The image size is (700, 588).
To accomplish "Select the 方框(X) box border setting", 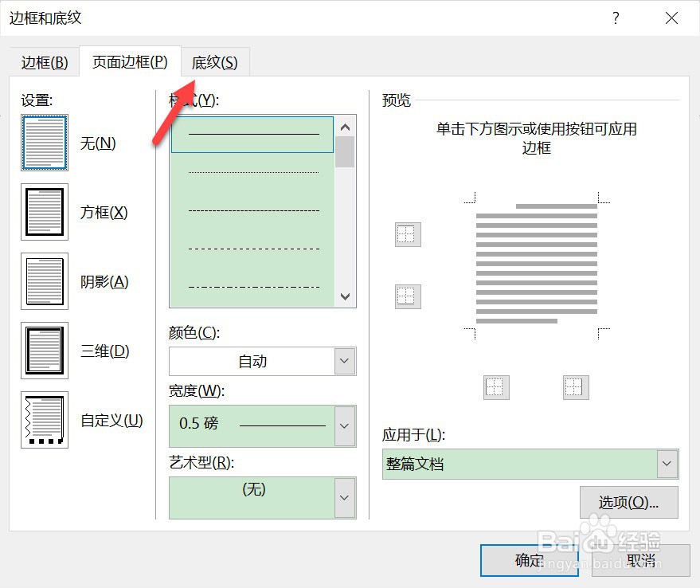I will point(45,212).
